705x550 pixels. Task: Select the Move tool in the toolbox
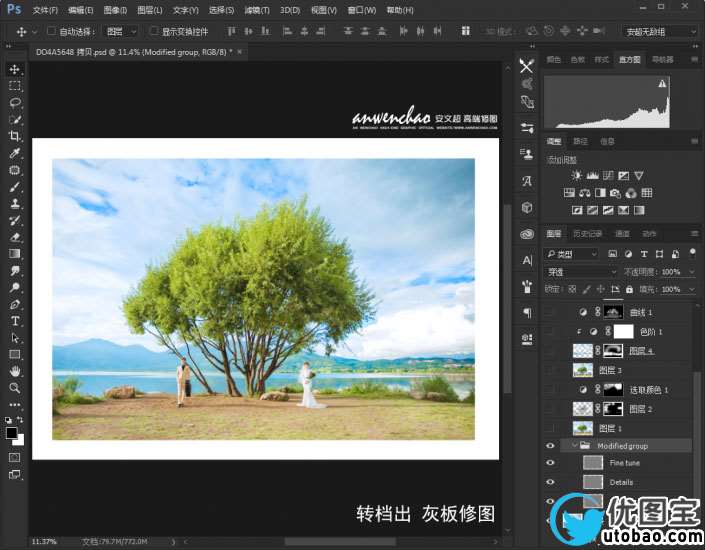14,69
